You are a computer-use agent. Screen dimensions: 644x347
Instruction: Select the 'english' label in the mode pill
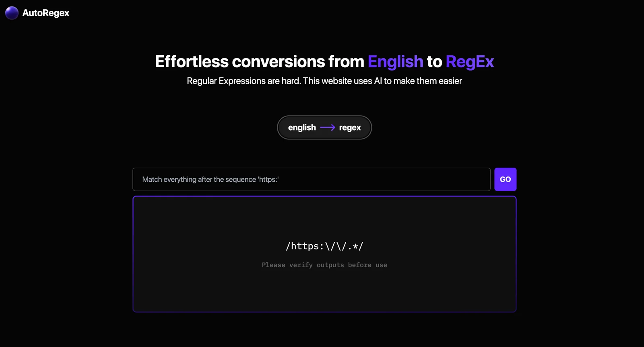click(x=302, y=128)
